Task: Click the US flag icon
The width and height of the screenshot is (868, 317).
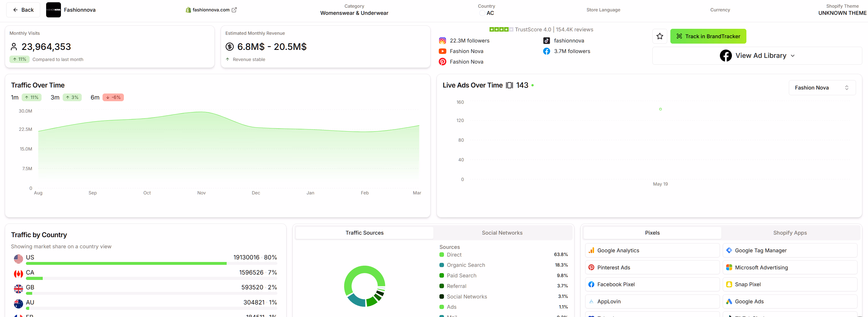Action: point(19,259)
